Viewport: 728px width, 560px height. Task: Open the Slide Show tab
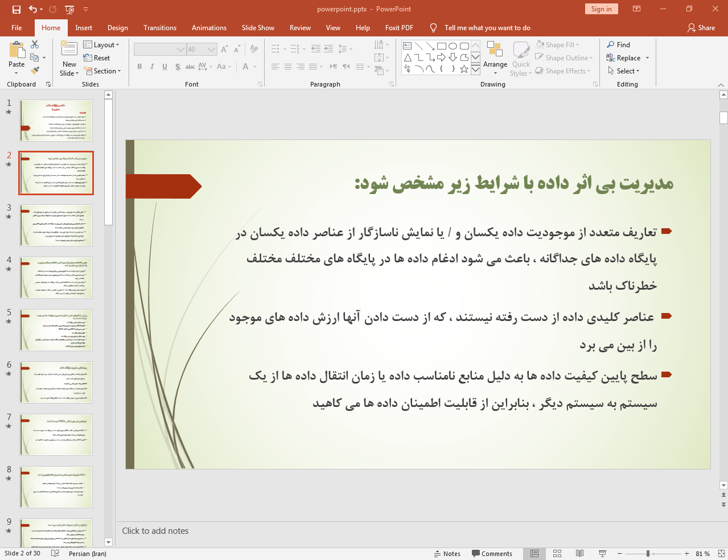257,28
